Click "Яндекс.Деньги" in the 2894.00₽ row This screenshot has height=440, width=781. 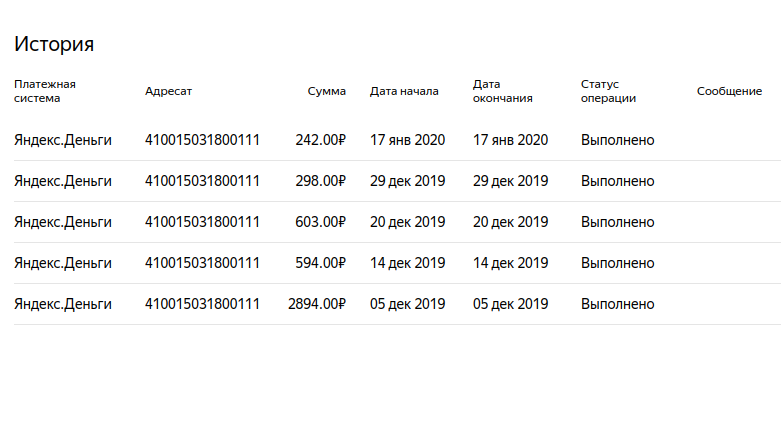pyautogui.click(x=62, y=304)
